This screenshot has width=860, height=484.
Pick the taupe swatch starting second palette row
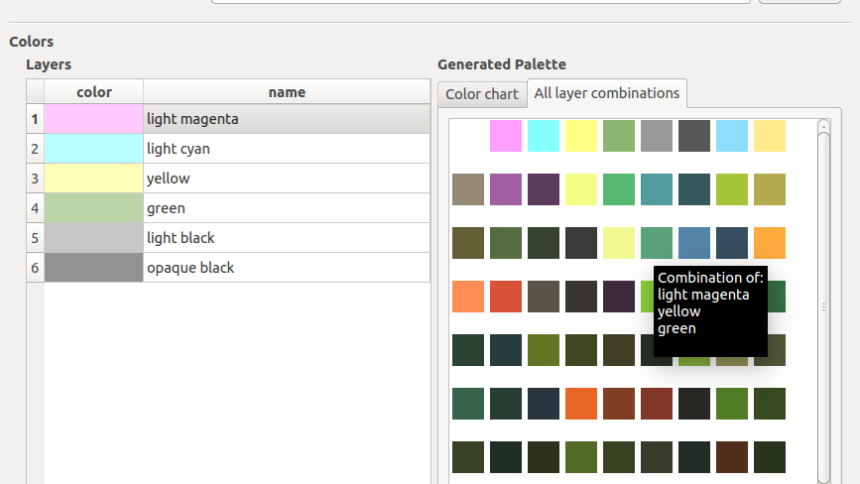coord(468,189)
